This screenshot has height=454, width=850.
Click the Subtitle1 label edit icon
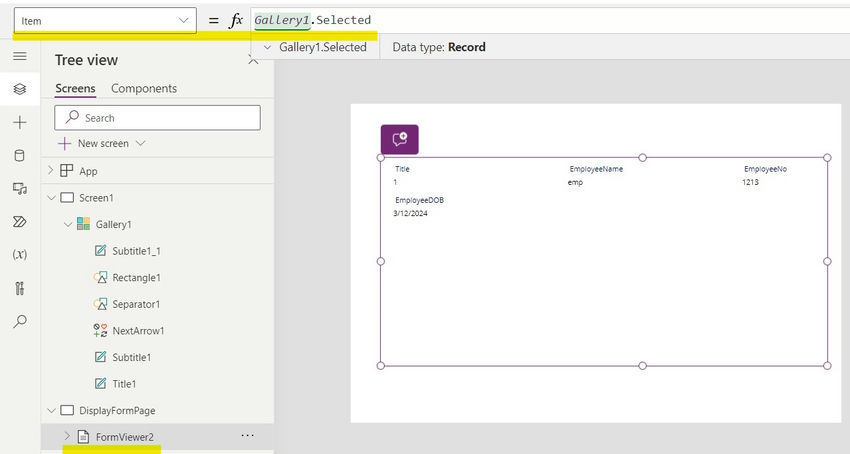coord(100,357)
